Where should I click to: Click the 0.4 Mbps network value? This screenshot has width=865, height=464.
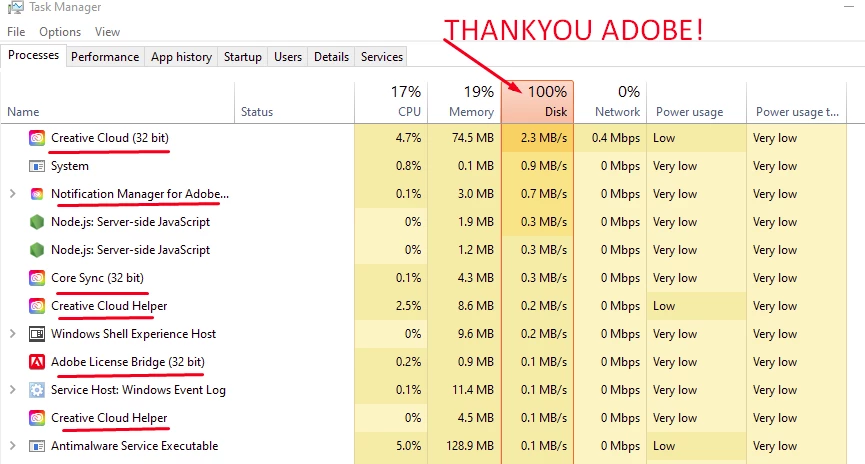pyautogui.click(x=616, y=138)
